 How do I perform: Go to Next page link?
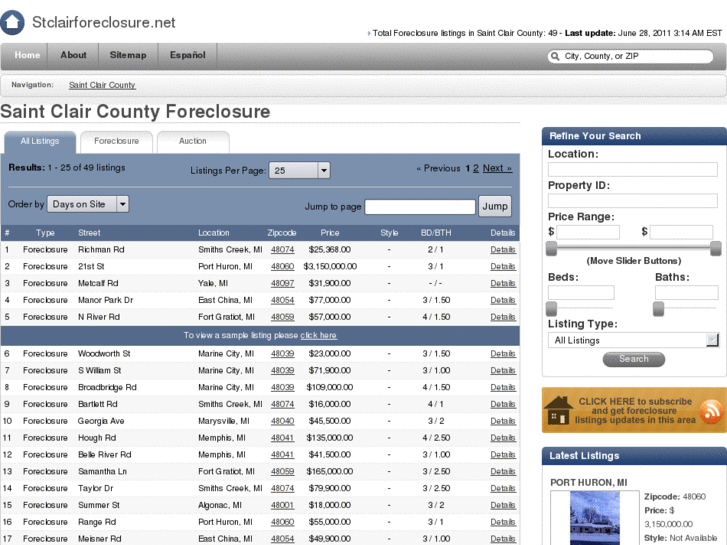497,168
